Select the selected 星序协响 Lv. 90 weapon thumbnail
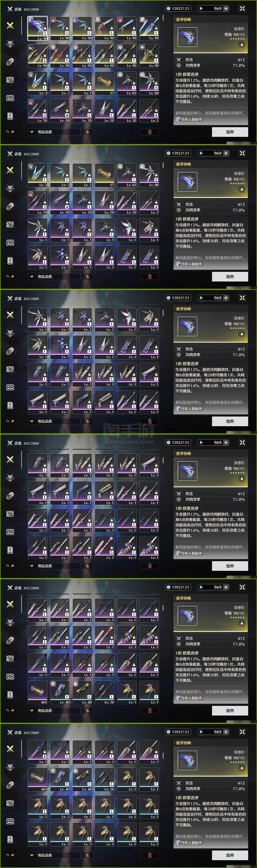Image resolution: width=257 pixels, height=868 pixels. click(x=37, y=29)
